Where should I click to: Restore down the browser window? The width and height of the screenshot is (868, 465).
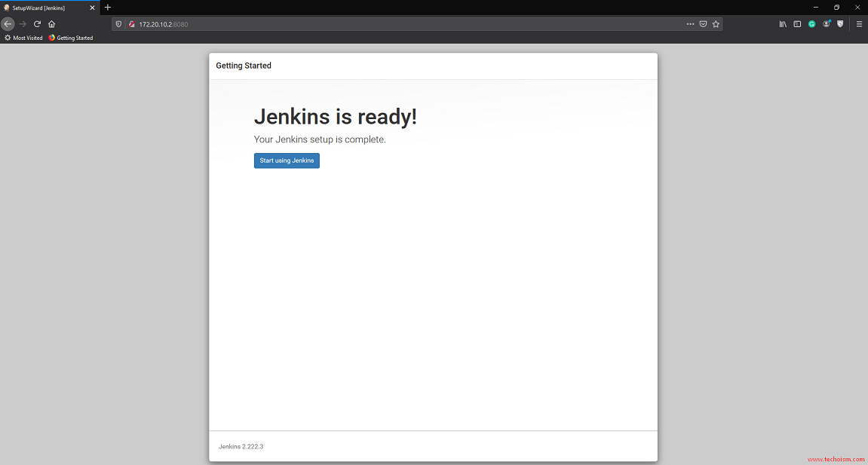836,8
